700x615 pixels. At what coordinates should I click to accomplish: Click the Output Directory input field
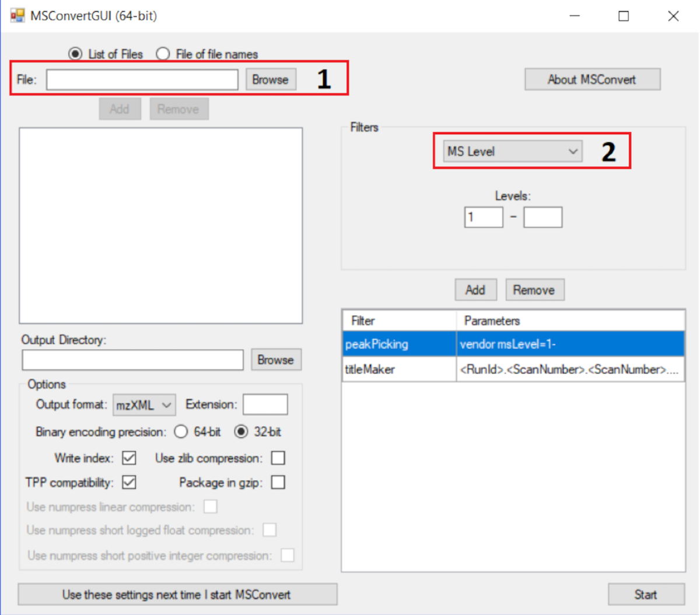[x=132, y=360]
